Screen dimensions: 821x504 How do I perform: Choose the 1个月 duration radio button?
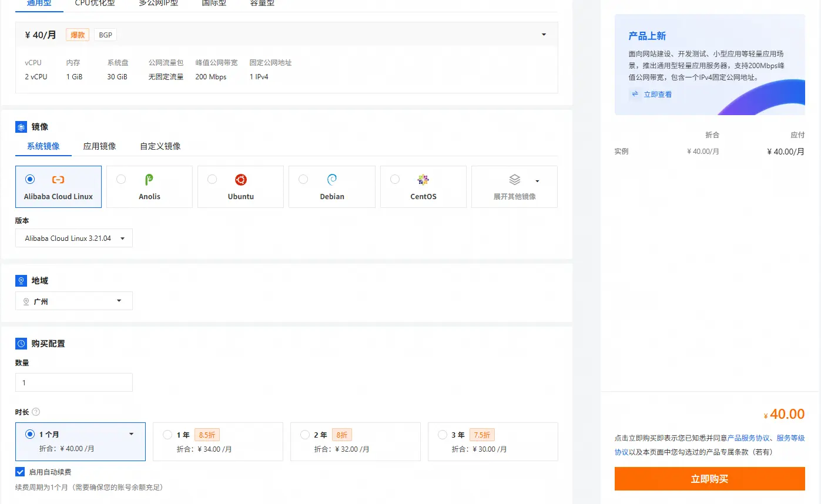pyautogui.click(x=30, y=434)
